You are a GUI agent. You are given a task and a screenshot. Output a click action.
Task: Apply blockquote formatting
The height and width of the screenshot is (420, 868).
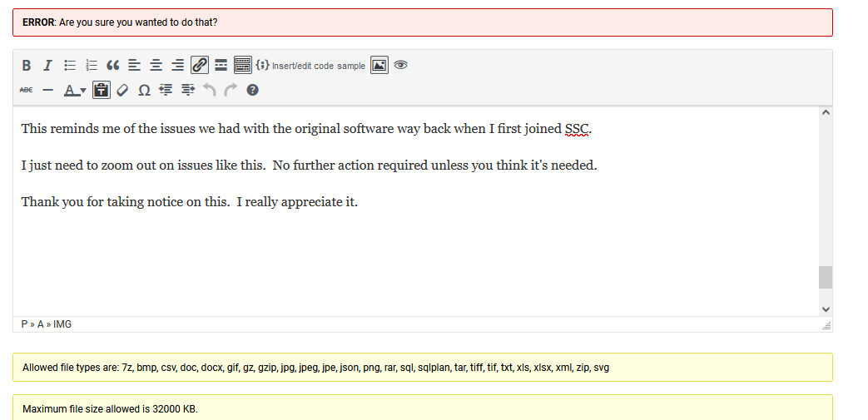tap(113, 66)
